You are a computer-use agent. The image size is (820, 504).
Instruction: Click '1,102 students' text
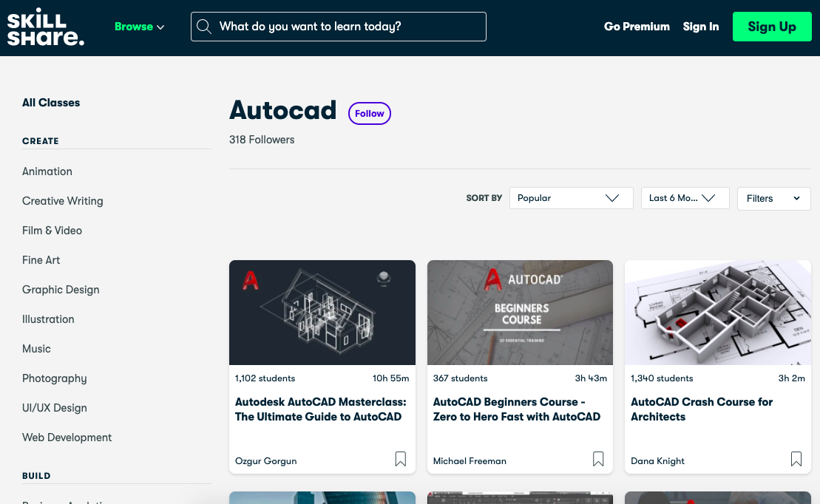click(x=265, y=378)
